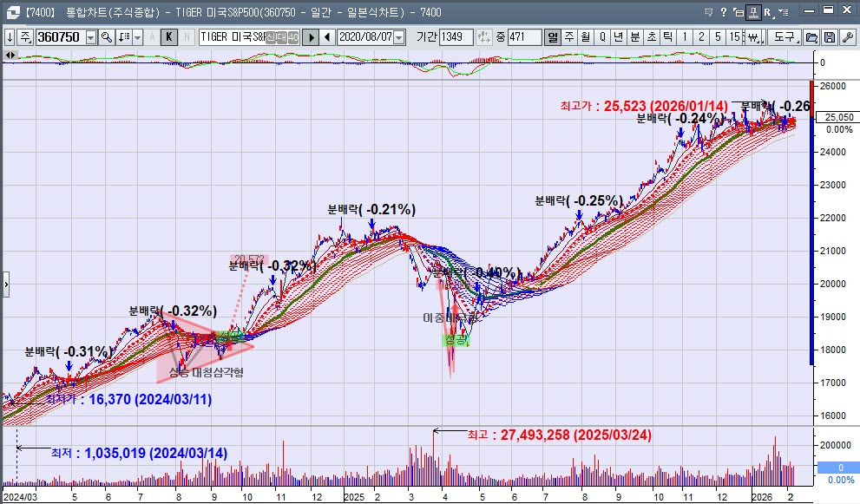Image resolution: width=860 pixels, height=504 pixels.
Task: Select the 분 (minute) period tab
Action: pos(634,37)
